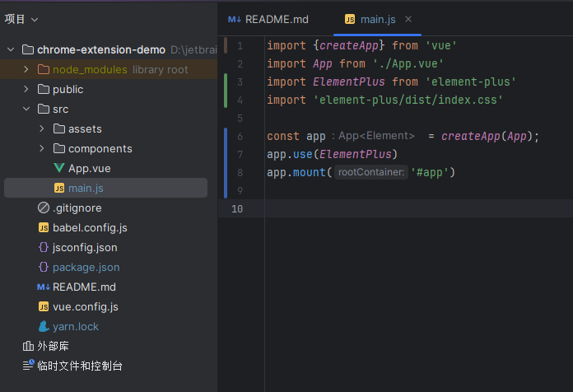Open package.json from the project tree
Image resolution: width=573 pixels, height=392 pixels.
click(x=86, y=267)
